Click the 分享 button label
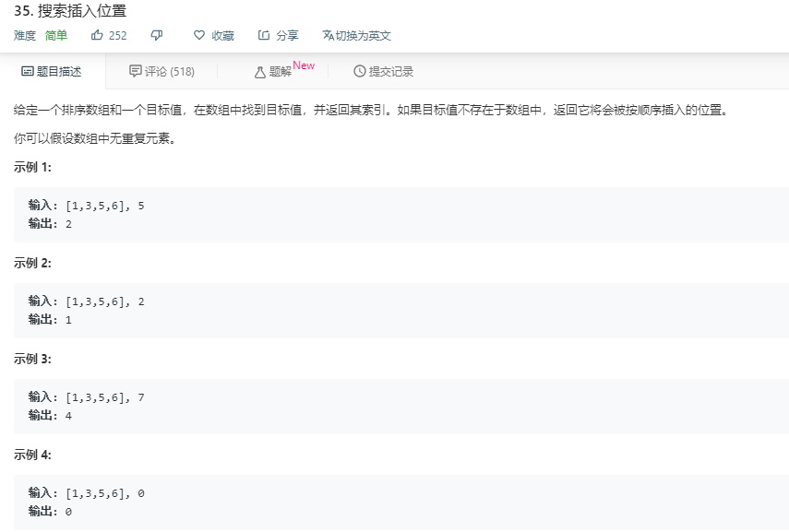789x532 pixels. pyautogui.click(x=287, y=35)
